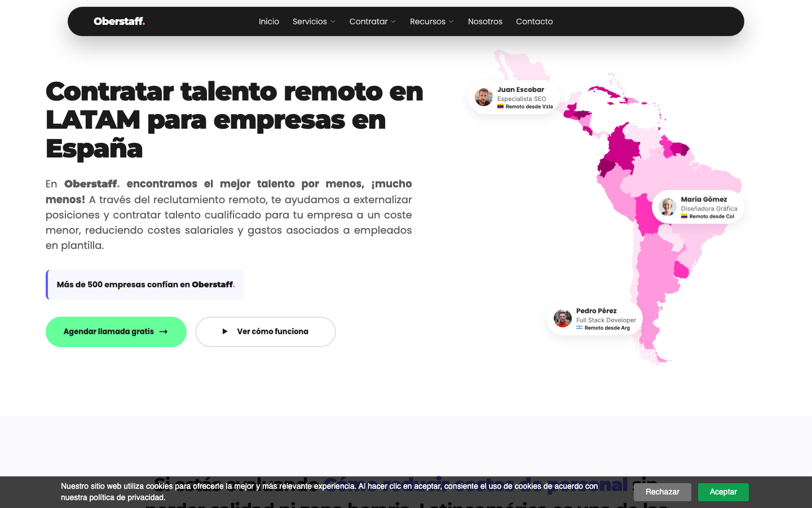Screen dimensions: 812x508
Task: Click the play icon beside Ver cómo funciona
Action: click(x=225, y=332)
